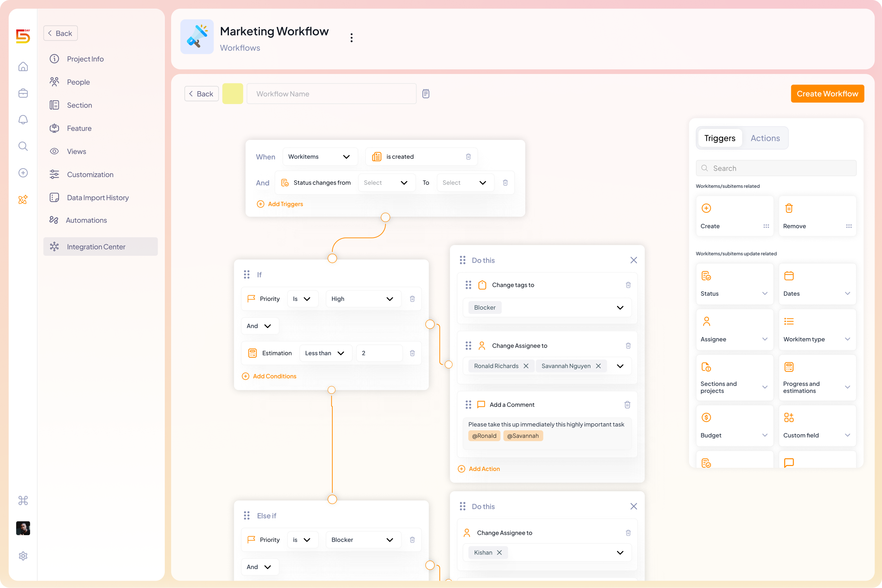Click Add Conditions link
The height and width of the screenshot is (588, 882).
tap(269, 376)
